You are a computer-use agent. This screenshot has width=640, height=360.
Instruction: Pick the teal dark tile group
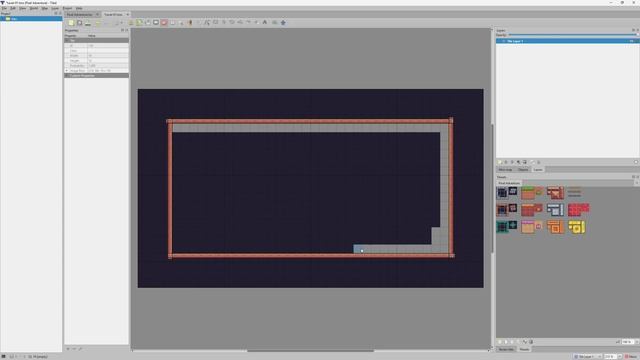507,227
